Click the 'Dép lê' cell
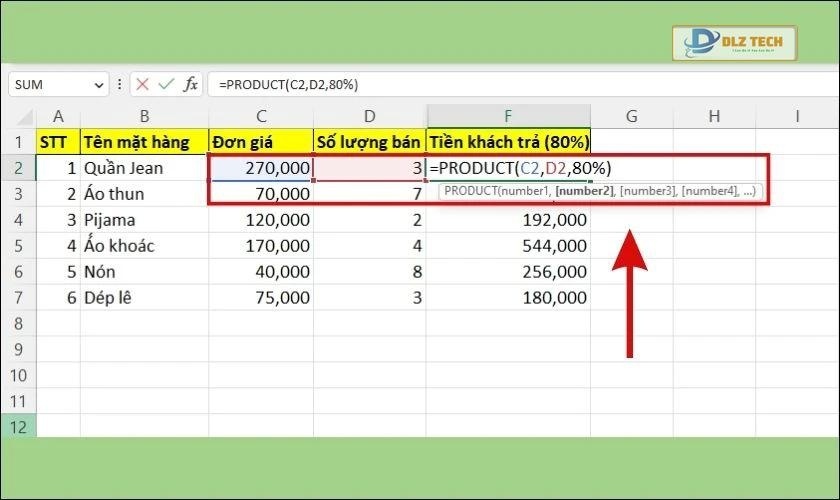 (x=144, y=297)
